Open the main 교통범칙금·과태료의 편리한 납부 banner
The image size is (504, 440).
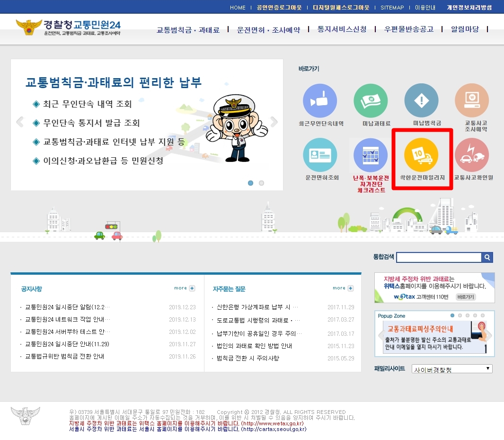147,125
